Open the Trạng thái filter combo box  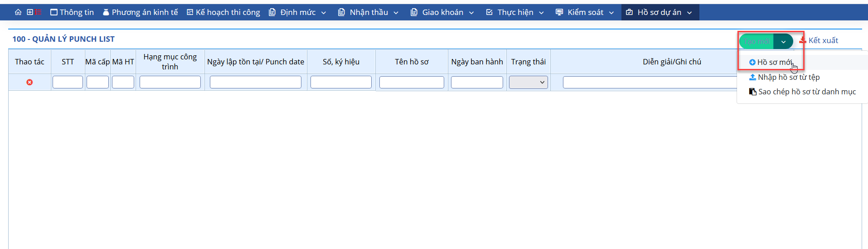click(x=529, y=82)
